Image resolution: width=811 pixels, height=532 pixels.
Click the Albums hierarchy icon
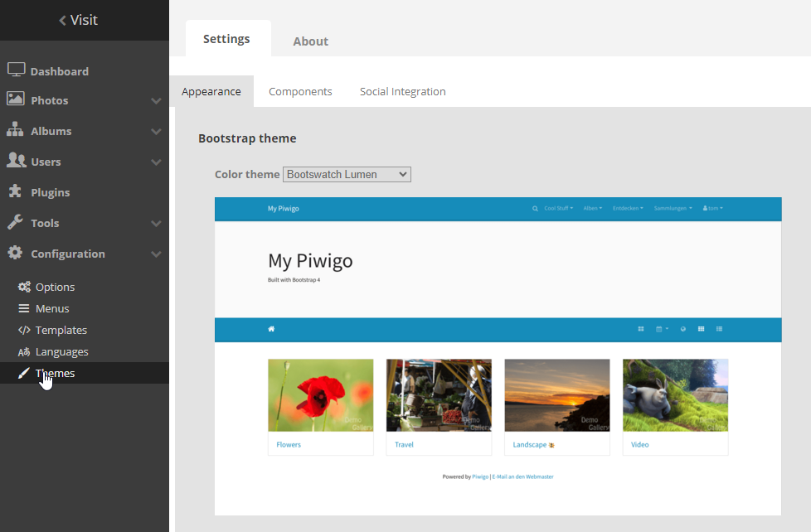point(15,129)
